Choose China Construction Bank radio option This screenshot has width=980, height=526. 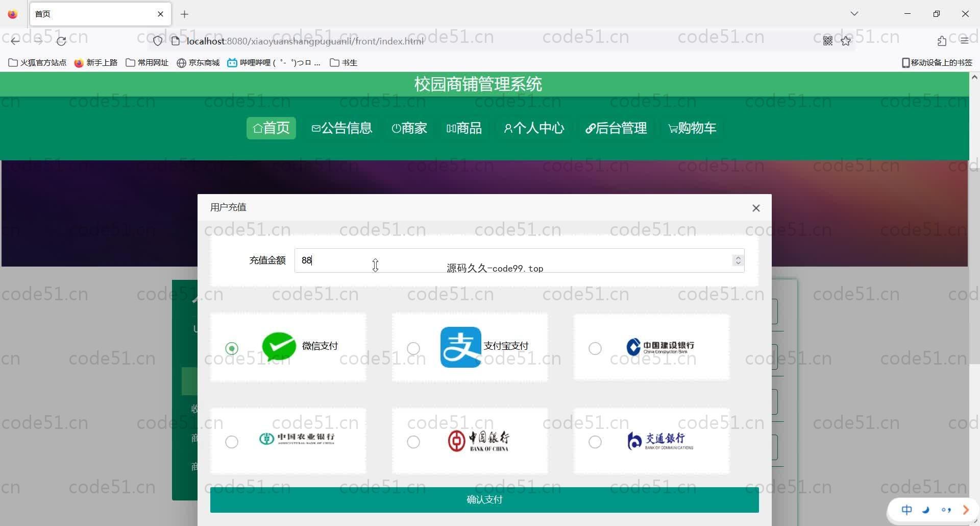[595, 348]
